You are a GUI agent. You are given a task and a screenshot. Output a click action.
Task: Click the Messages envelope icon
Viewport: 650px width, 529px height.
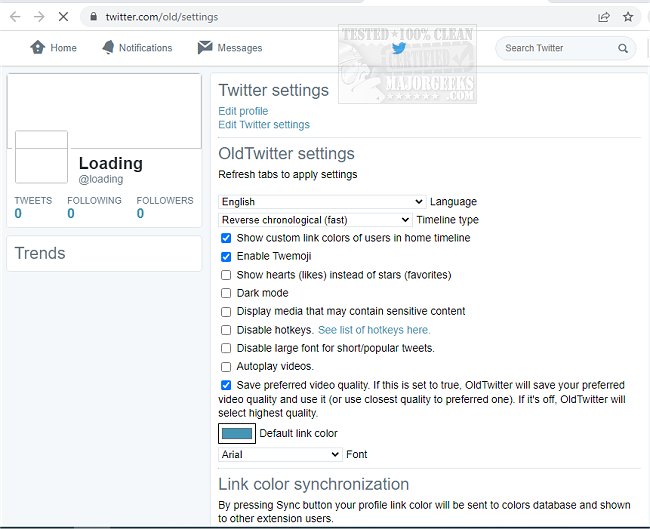(205, 47)
